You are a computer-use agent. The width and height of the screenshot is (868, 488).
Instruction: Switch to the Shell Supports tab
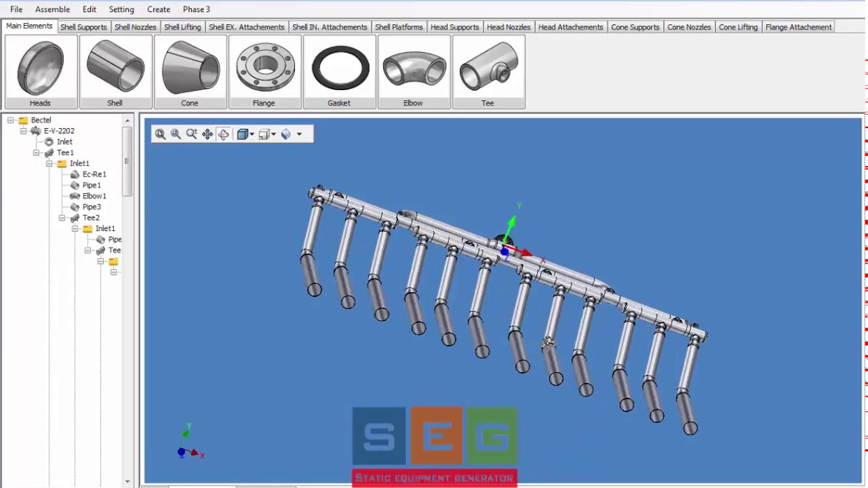pos(83,27)
